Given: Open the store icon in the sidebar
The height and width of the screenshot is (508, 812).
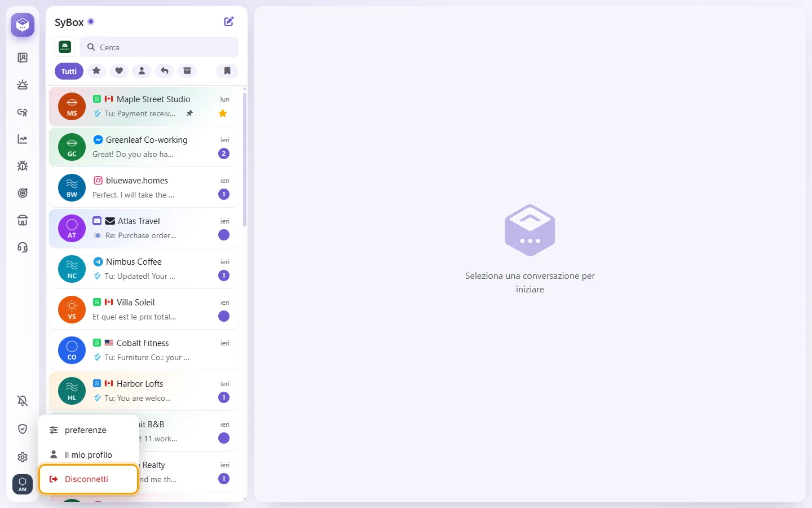Looking at the screenshot, I should tap(23, 220).
